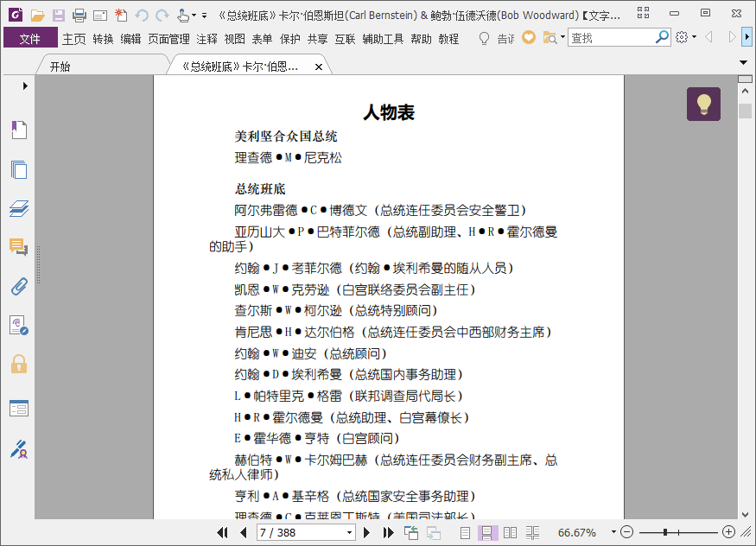Expand the hand tool dropdown arrow
The width and height of the screenshot is (756, 546).
[194, 16]
